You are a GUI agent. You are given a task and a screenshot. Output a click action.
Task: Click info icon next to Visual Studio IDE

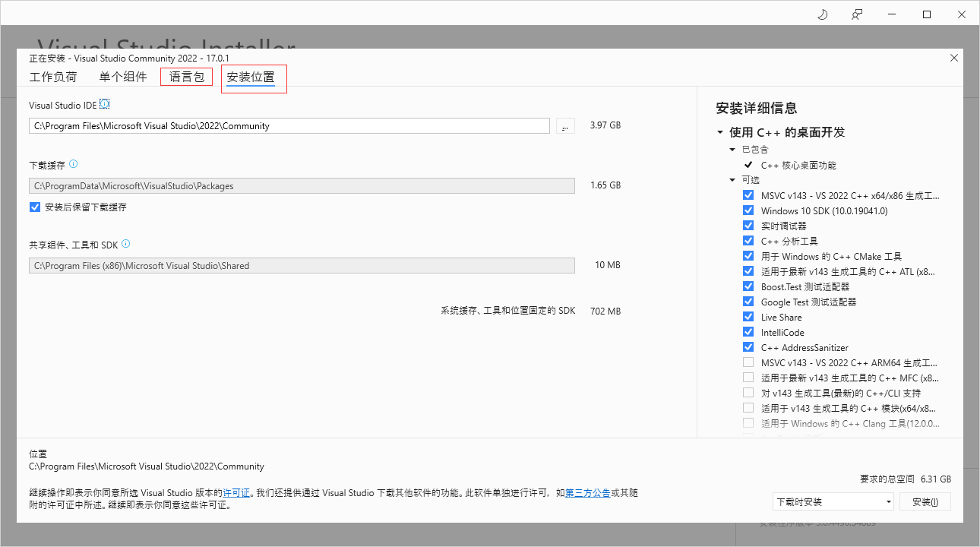105,104
